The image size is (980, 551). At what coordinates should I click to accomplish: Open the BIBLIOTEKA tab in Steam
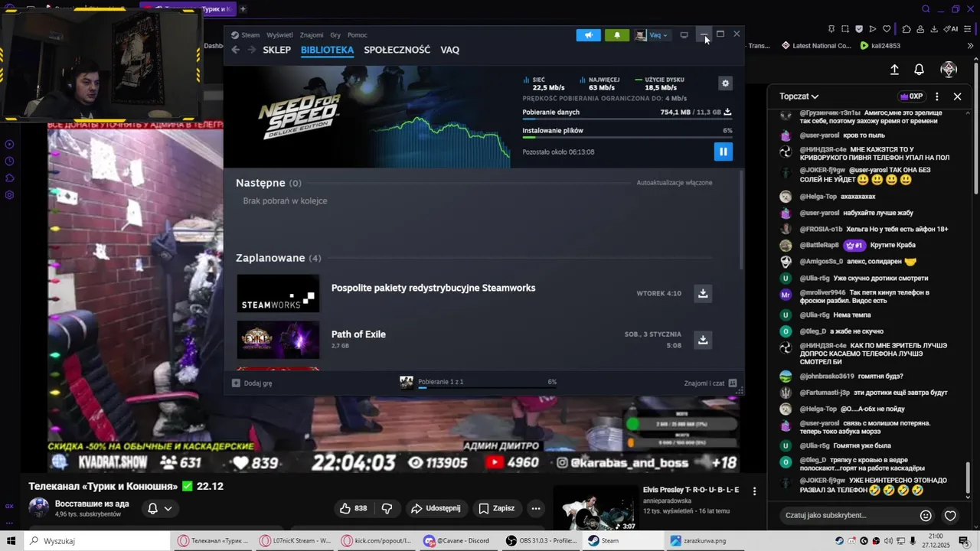(327, 50)
